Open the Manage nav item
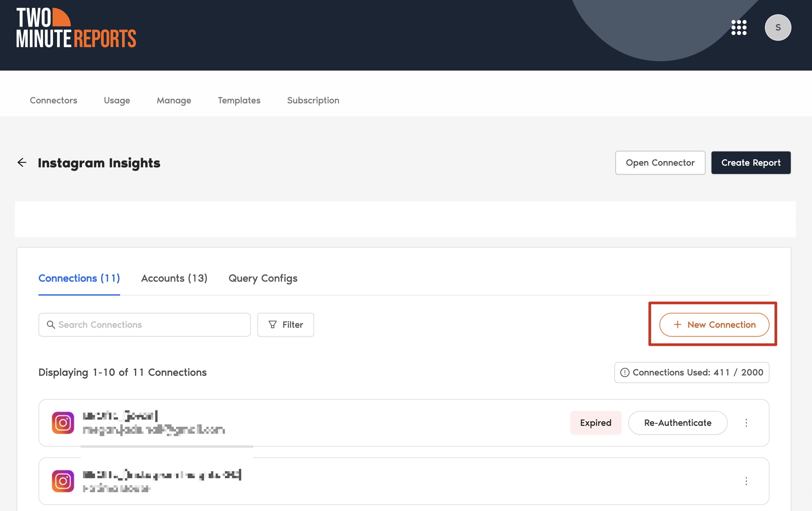This screenshot has width=812, height=511. coord(174,100)
